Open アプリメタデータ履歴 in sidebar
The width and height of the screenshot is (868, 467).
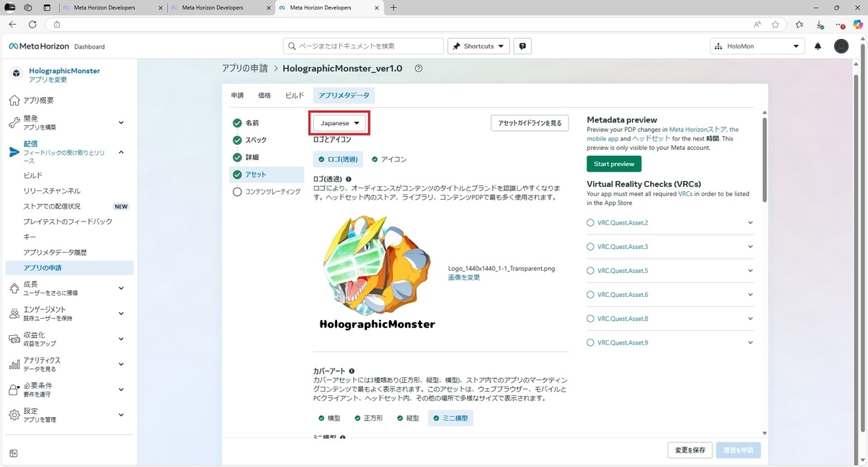55,253
